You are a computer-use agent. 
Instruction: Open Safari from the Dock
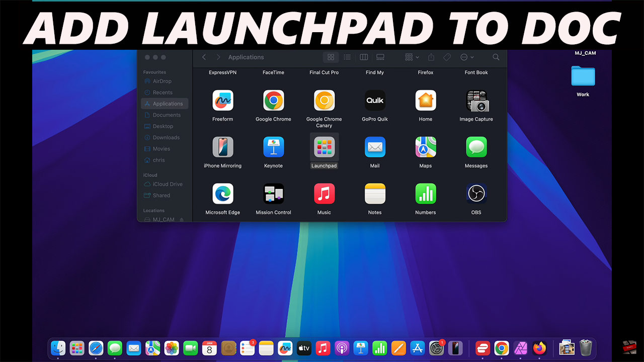click(96, 348)
